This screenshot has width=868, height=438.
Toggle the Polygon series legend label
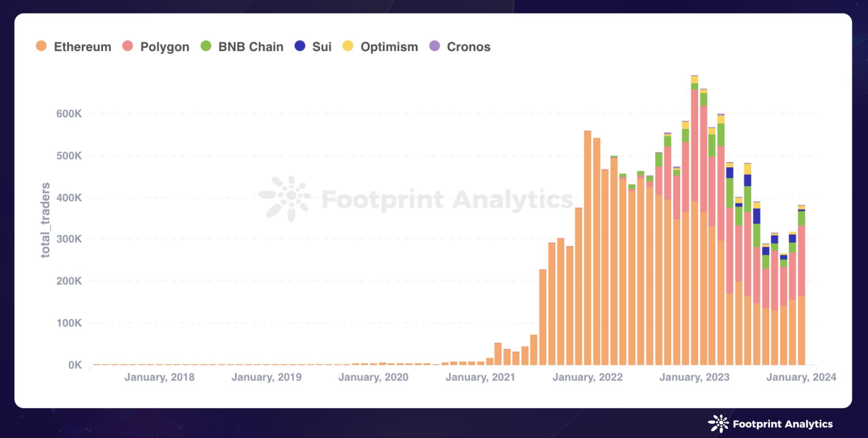click(164, 47)
